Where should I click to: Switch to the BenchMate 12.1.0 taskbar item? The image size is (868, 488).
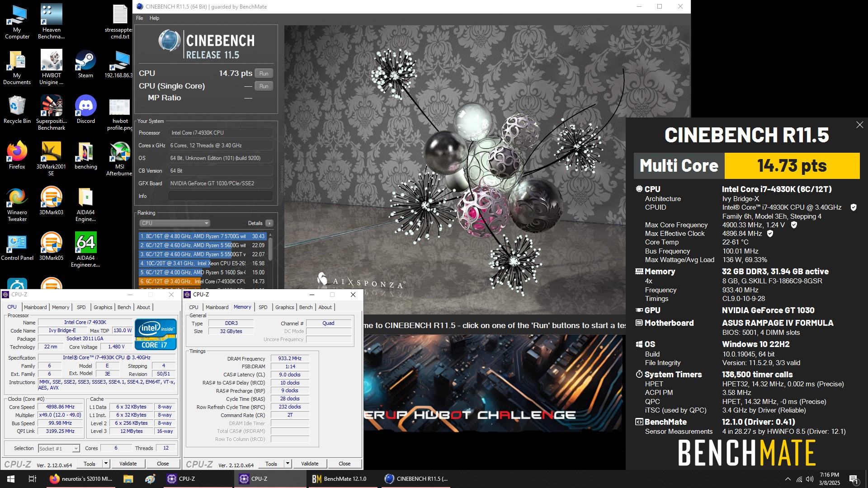click(x=342, y=479)
